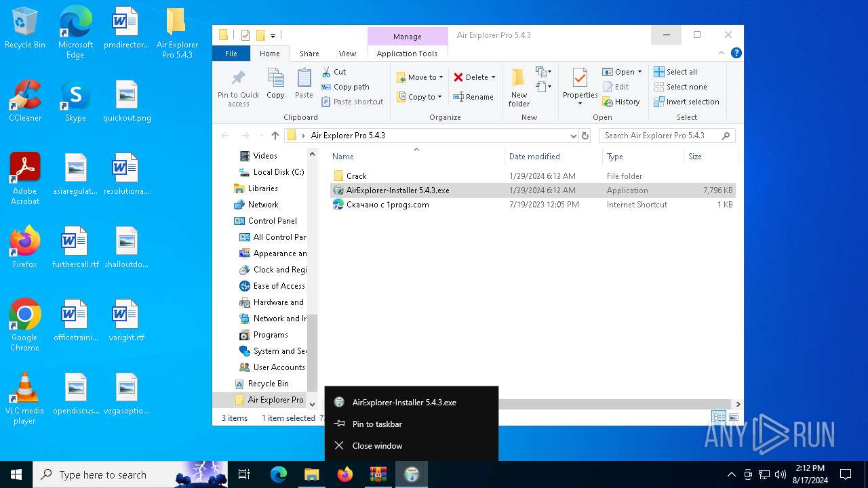Click AirExplorer-Installer 5.4.3.exe jump list entry

412,403
